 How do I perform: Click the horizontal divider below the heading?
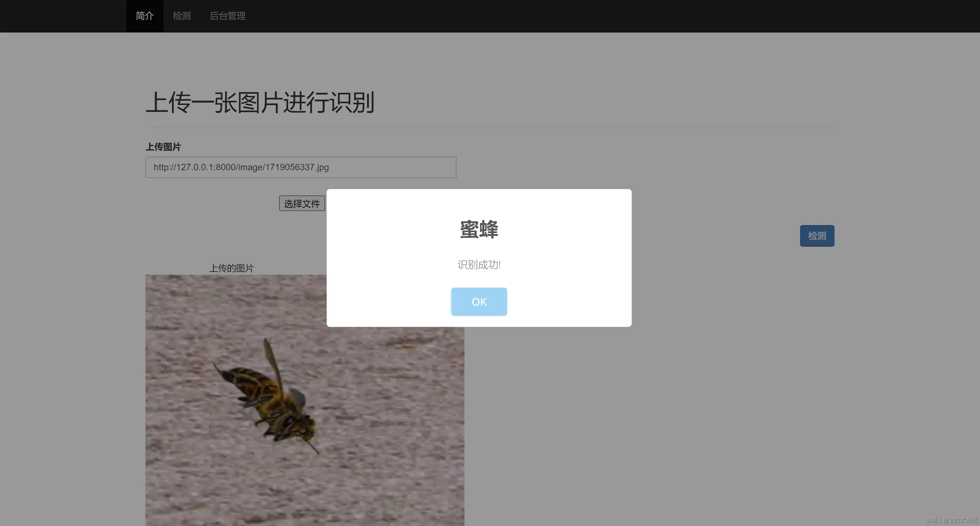click(490, 127)
